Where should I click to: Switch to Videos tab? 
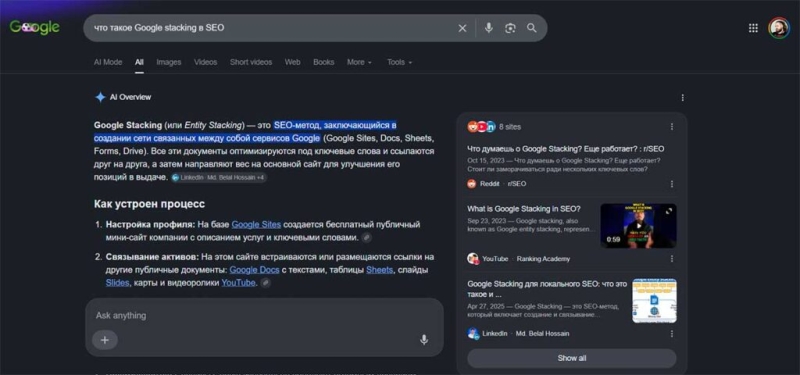click(205, 62)
